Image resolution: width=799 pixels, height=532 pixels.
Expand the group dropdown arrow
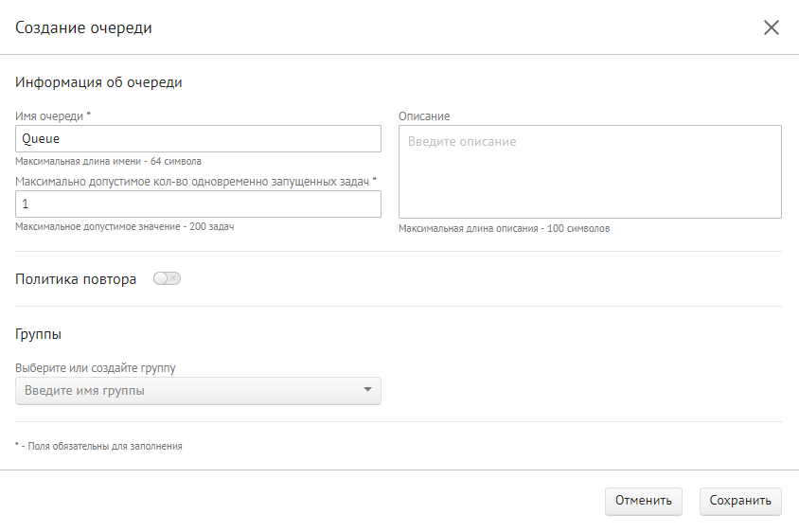click(x=367, y=391)
